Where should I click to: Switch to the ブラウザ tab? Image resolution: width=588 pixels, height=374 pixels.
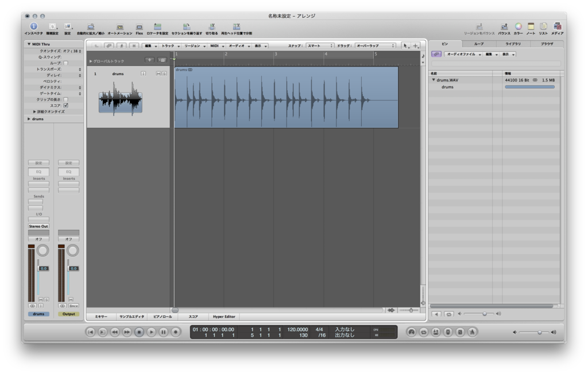click(547, 44)
